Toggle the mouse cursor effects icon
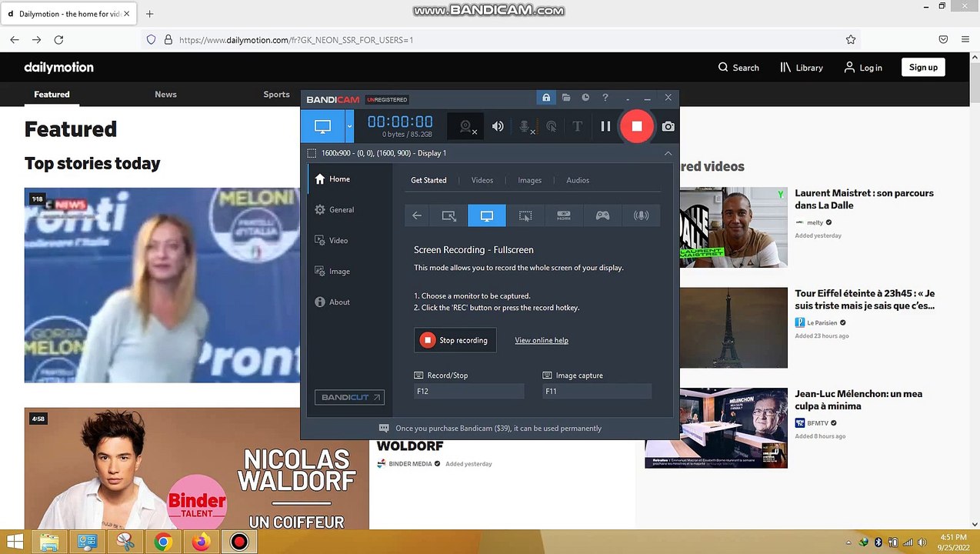Viewport: 980px width, 554px height. tap(551, 127)
